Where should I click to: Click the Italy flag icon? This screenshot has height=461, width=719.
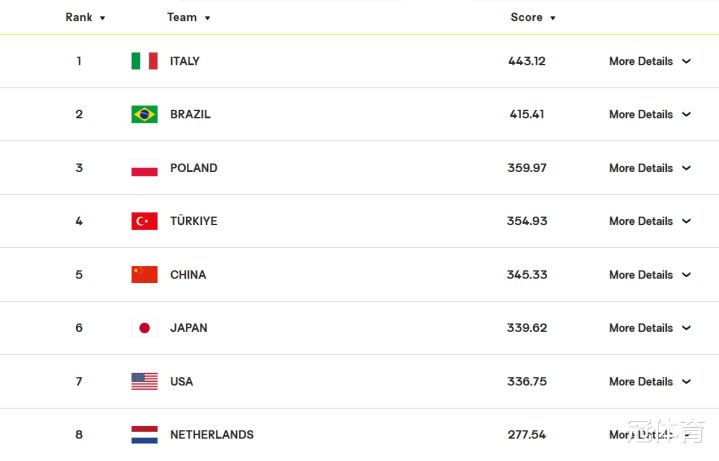click(144, 61)
